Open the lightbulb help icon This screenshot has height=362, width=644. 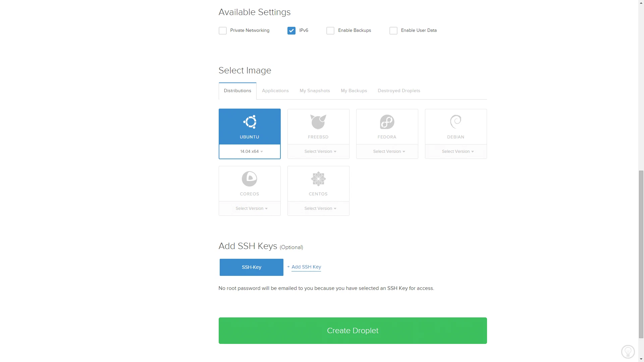tap(628, 352)
